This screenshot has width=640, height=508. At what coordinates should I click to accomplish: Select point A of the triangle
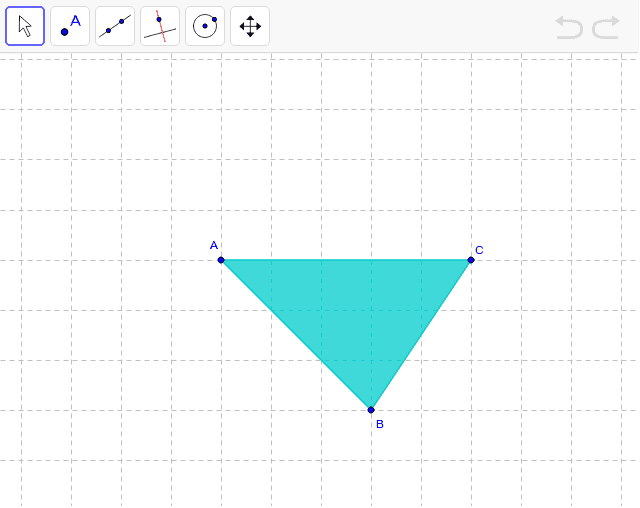pos(221,260)
